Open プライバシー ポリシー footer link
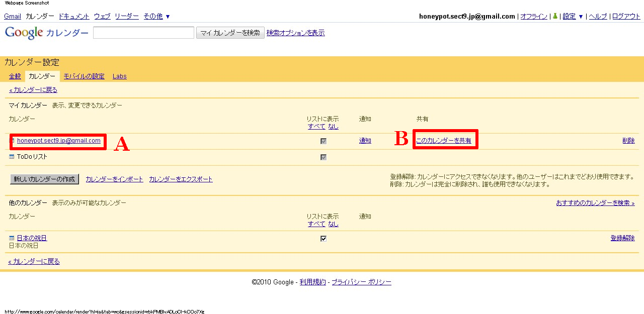 click(x=361, y=282)
